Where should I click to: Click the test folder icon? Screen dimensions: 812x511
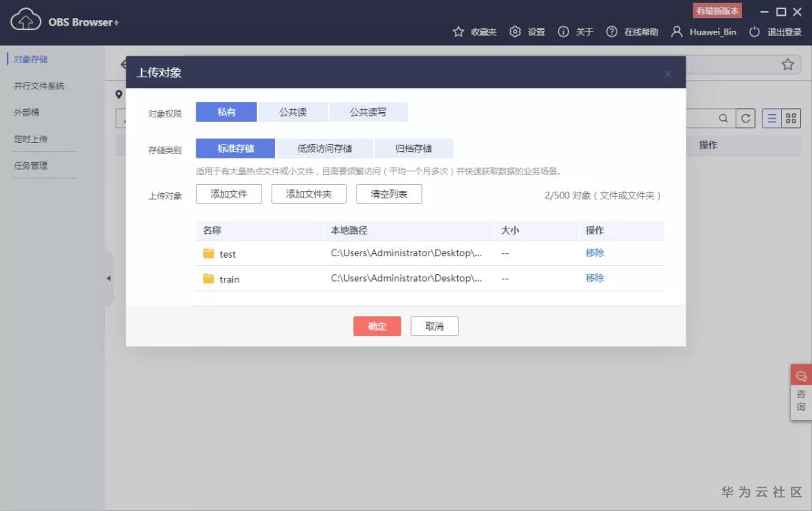tap(208, 254)
